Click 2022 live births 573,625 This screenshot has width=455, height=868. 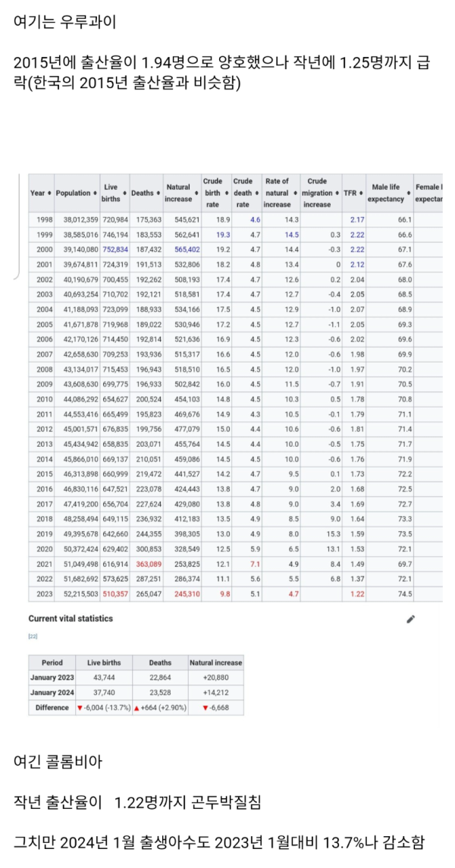coord(114,578)
